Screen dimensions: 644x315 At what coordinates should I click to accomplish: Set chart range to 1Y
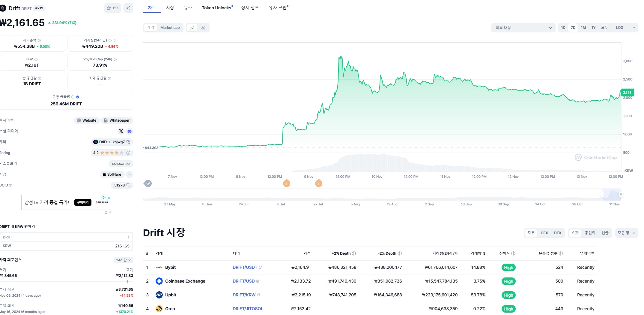point(593,28)
